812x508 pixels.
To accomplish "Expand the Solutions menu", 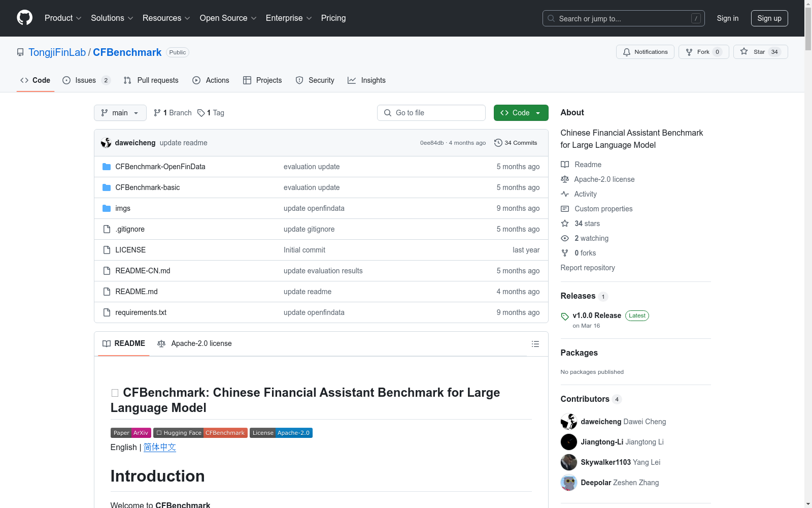I will 112,18.
